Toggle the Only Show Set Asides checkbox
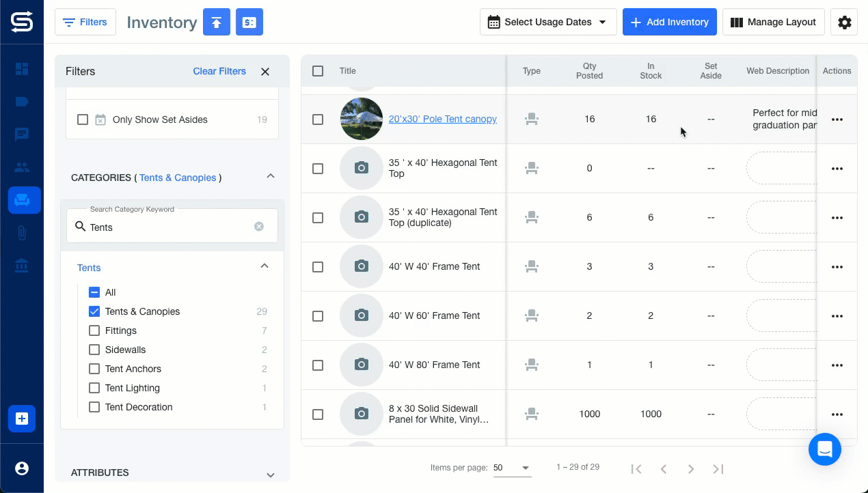The width and height of the screenshot is (868, 493). (x=83, y=119)
